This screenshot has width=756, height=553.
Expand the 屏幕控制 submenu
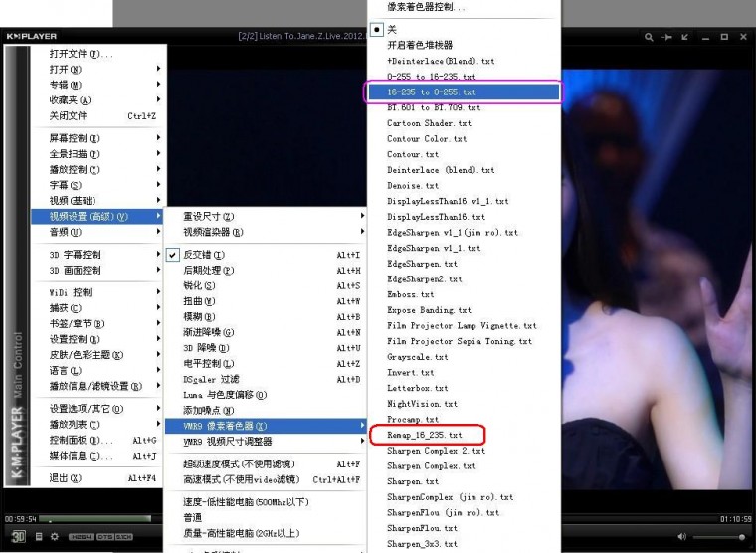(99, 138)
